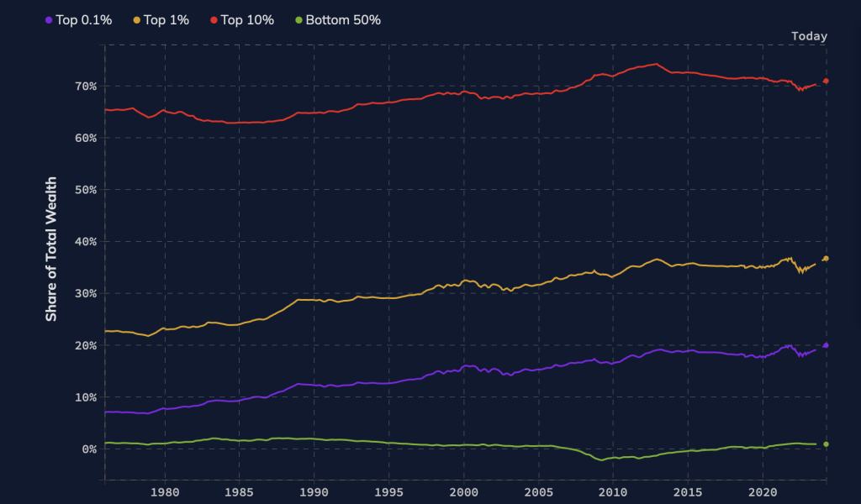Click the 20% y-axis label
Image resolution: width=861 pixels, height=504 pixels.
86,345
